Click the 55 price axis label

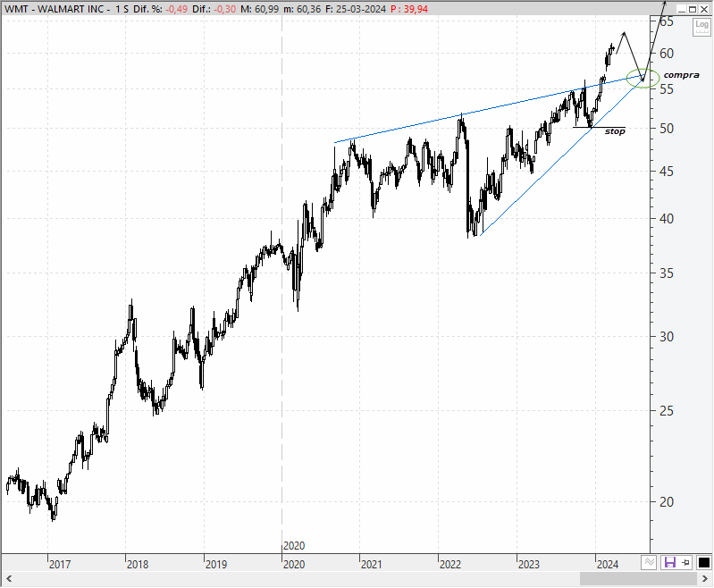click(x=667, y=89)
